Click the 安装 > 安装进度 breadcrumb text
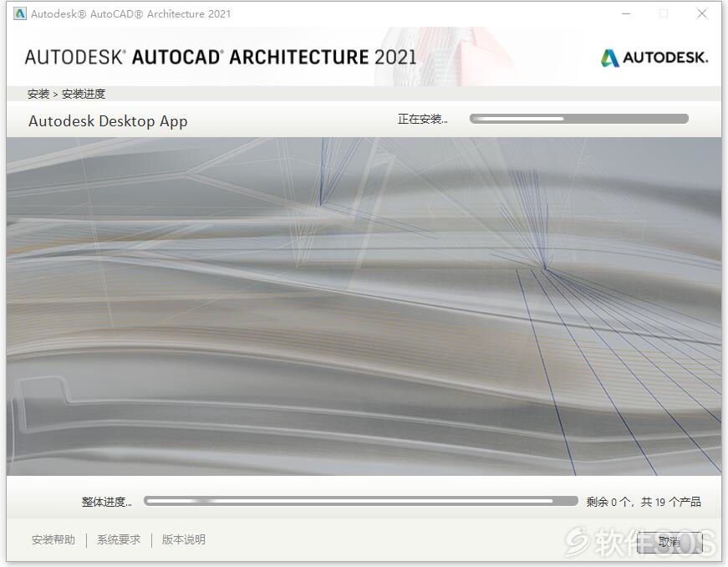Viewport: 728px width, 567px height. (x=66, y=94)
